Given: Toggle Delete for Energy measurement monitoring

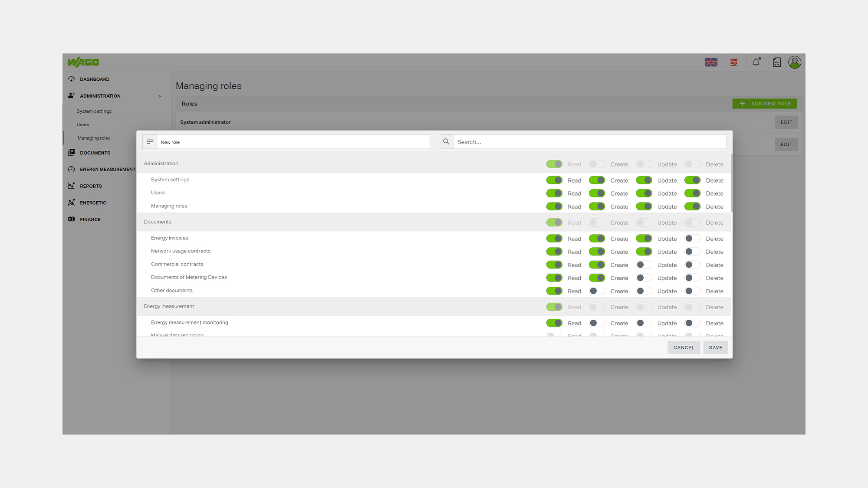Looking at the screenshot, I should pos(692,323).
